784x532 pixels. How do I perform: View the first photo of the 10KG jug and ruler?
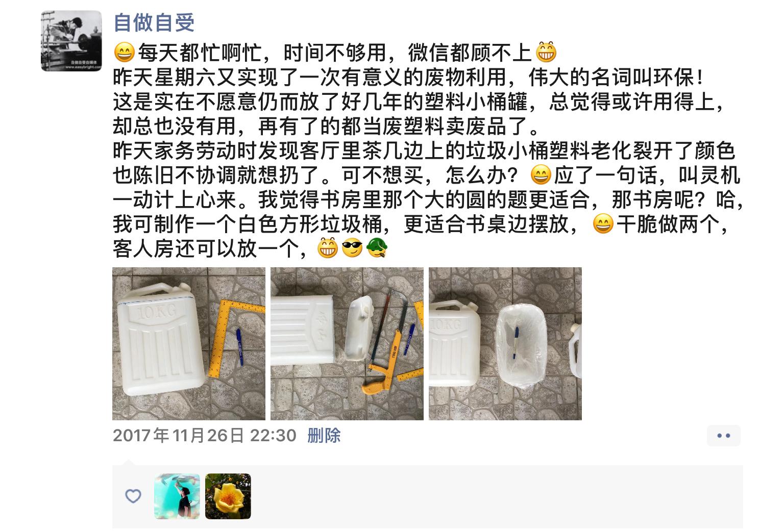click(188, 344)
